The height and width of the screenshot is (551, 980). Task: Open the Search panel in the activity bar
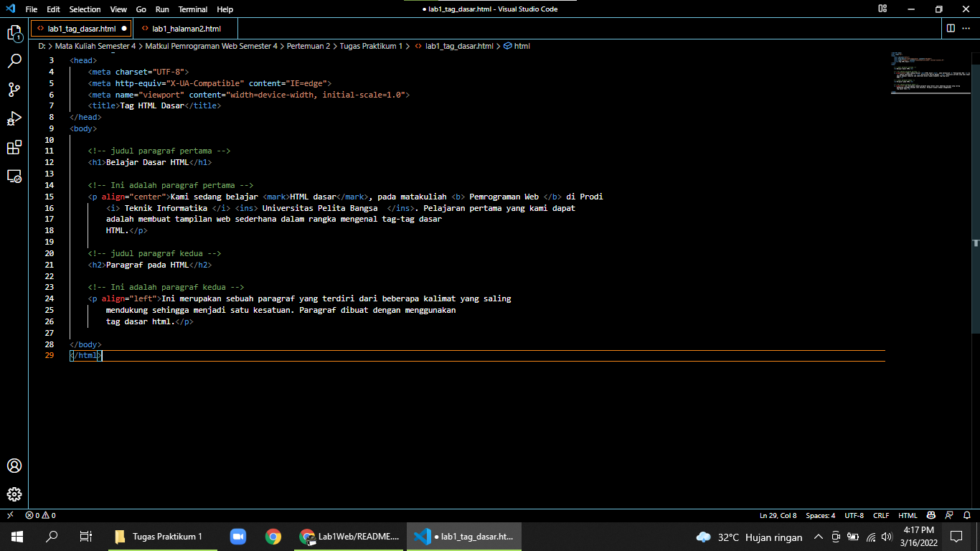(14, 60)
